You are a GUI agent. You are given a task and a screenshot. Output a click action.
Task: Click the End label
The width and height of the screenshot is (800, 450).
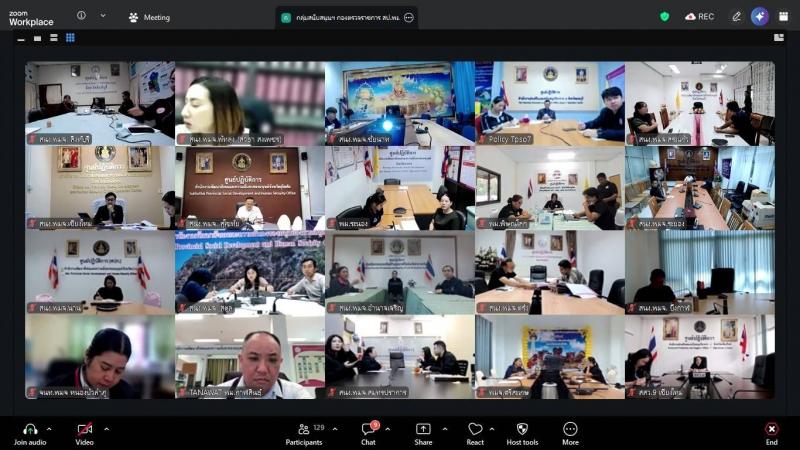(771, 442)
